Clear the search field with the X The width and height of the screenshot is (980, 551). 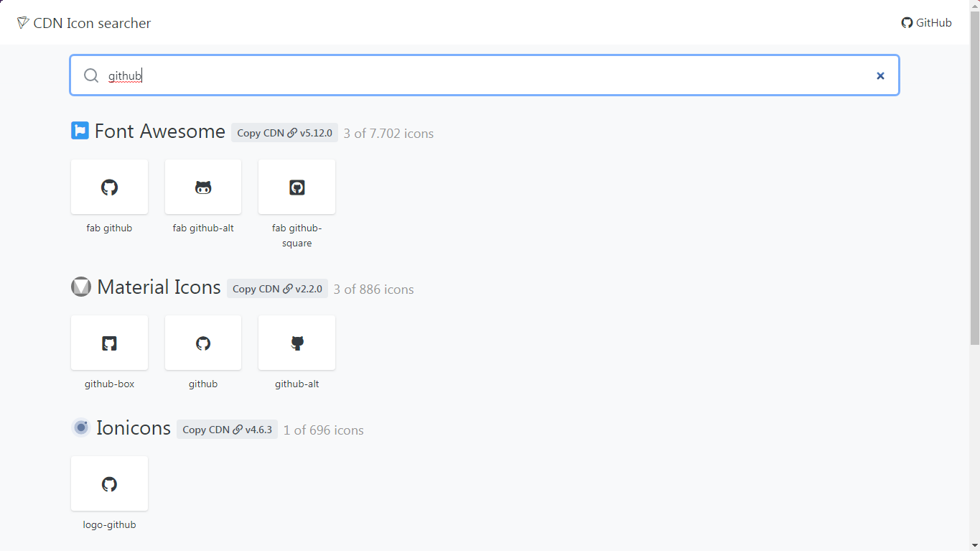pyautogui.click(x=880, y=75)
